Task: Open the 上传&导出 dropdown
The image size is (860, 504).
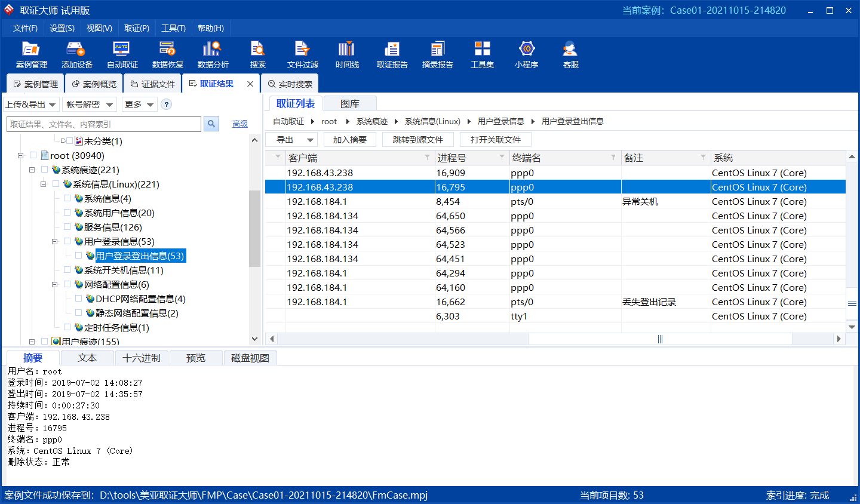Action: pos(31,105)
